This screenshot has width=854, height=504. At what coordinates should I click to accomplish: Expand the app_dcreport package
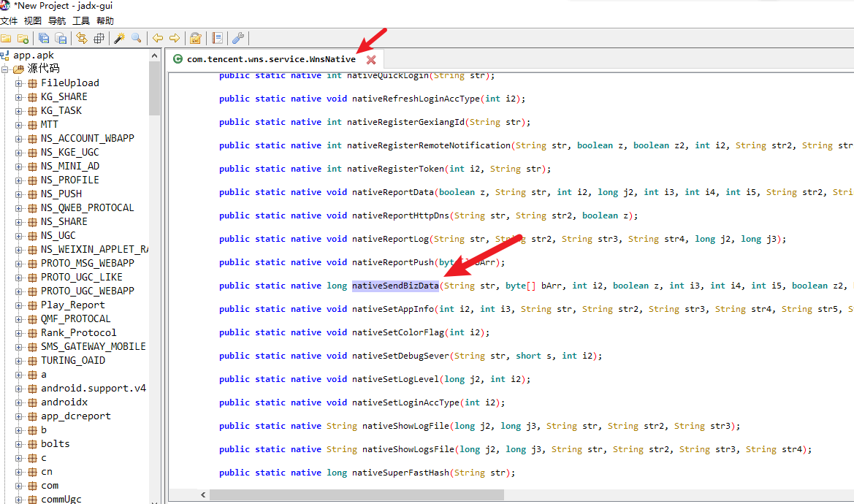(18, 416)
